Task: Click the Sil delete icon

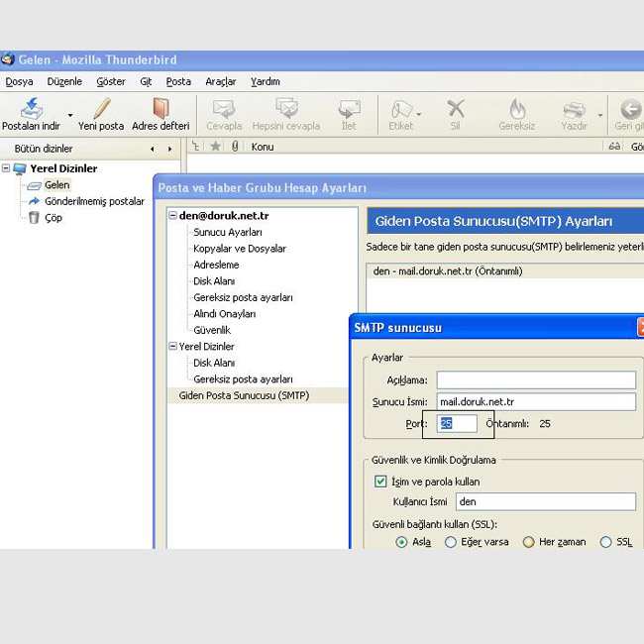Action: point(455,108)
